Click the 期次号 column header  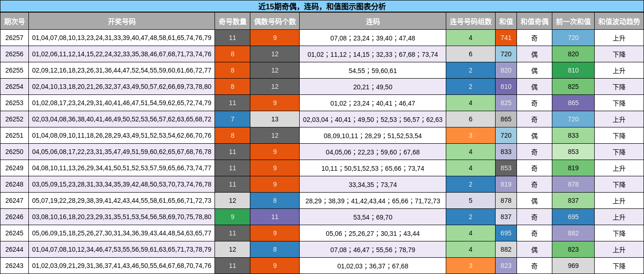[14, 21]
